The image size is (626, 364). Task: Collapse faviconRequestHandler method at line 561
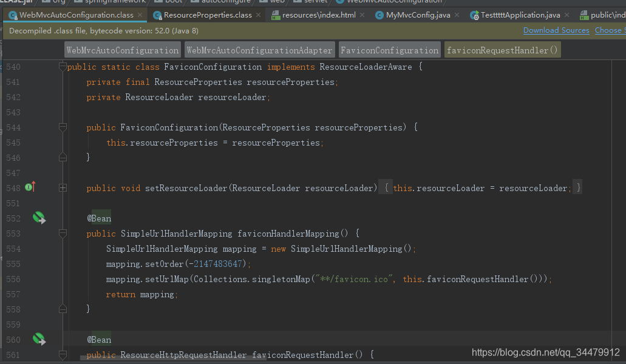pos(63,354)
